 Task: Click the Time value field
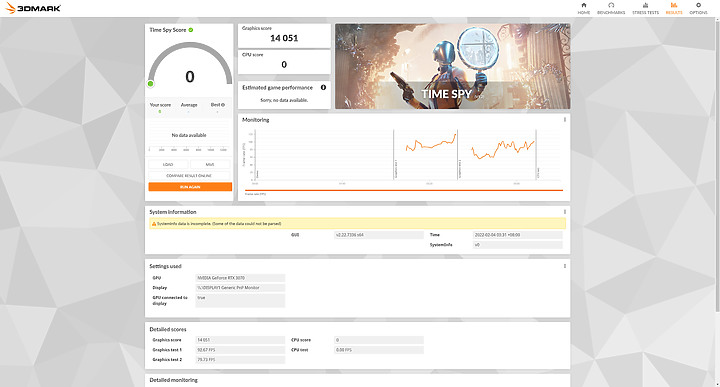(518, 235)
